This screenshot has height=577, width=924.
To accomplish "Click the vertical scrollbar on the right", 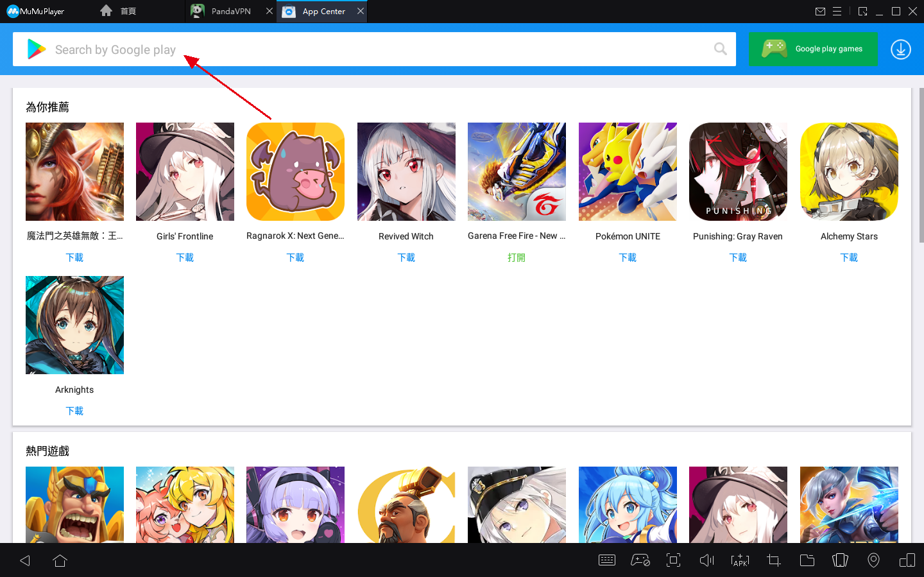I will [921, 166].
